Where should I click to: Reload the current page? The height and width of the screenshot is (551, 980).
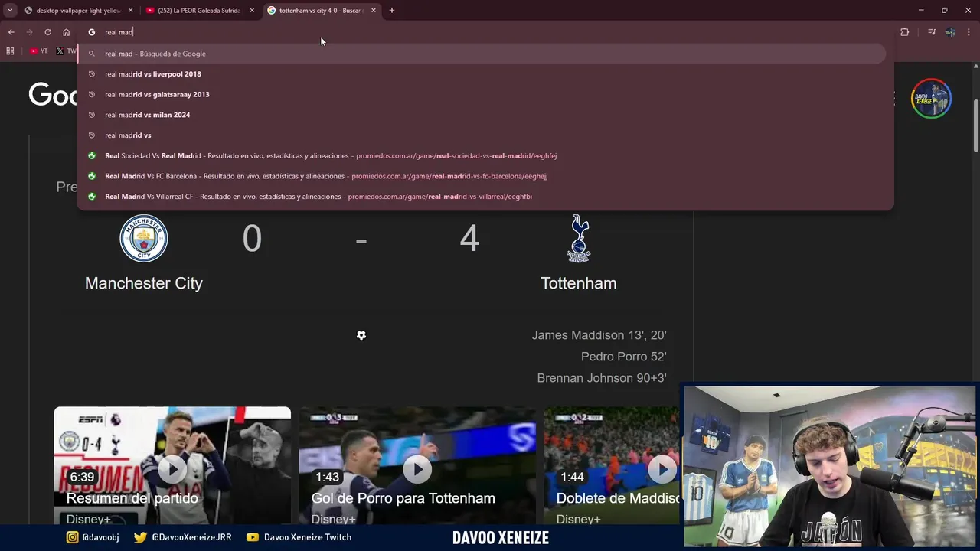[47, 32]
